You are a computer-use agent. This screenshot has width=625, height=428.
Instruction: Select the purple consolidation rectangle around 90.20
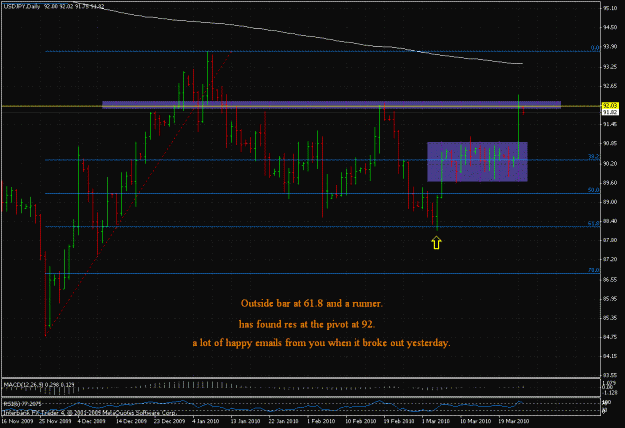478,162
